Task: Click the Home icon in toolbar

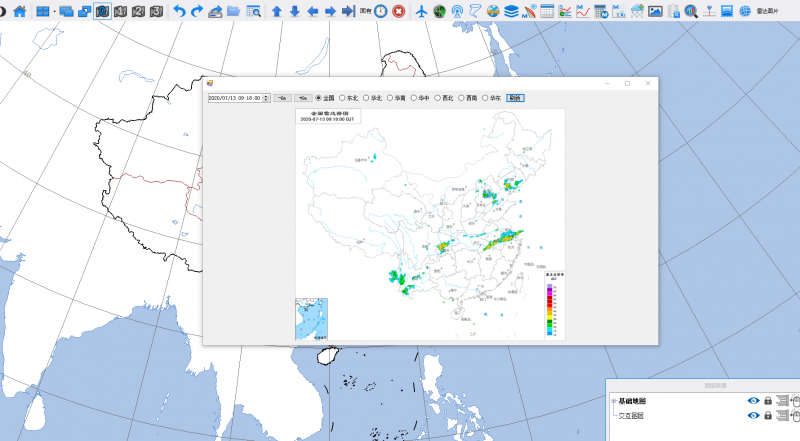Action: [x=18, y=11]
